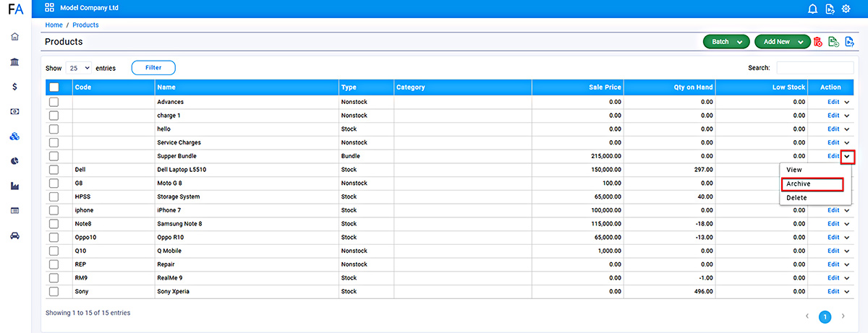
Task: Expand action chevron for Service Charges row
Action: point(847,142)
